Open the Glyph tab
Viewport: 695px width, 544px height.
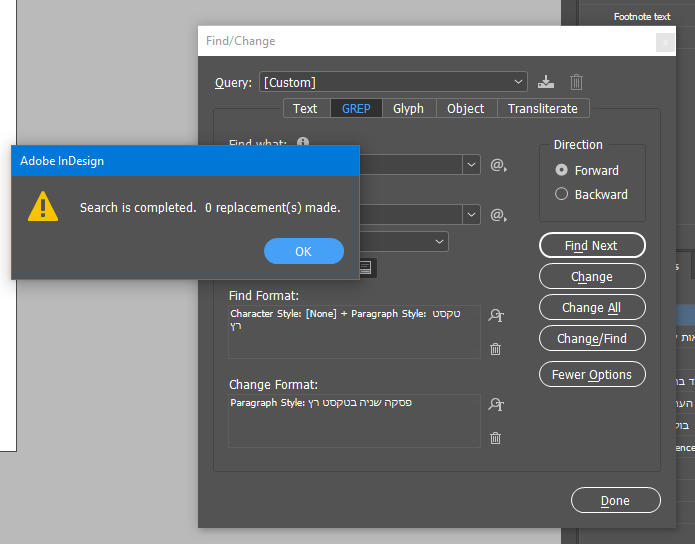pos(409,109)
